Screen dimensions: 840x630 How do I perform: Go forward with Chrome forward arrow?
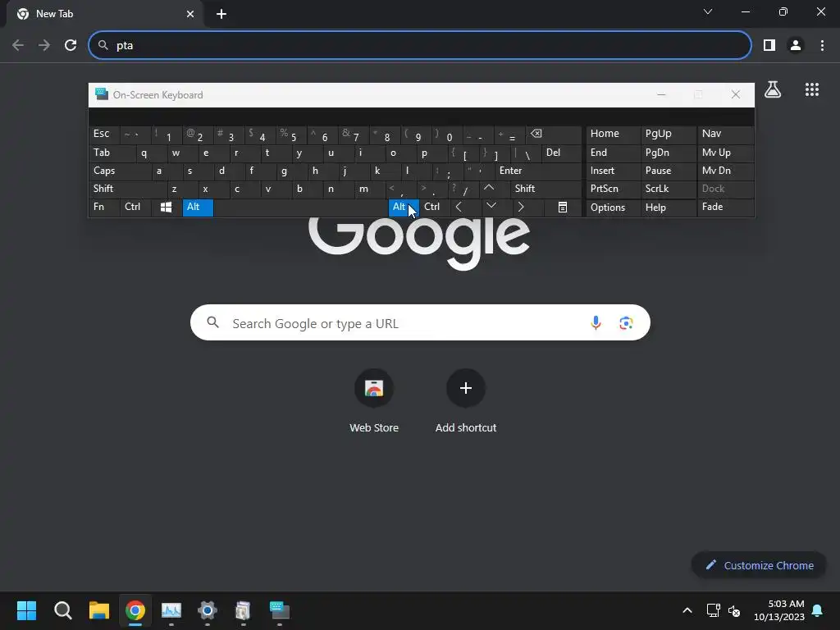[x=44, y=46]
